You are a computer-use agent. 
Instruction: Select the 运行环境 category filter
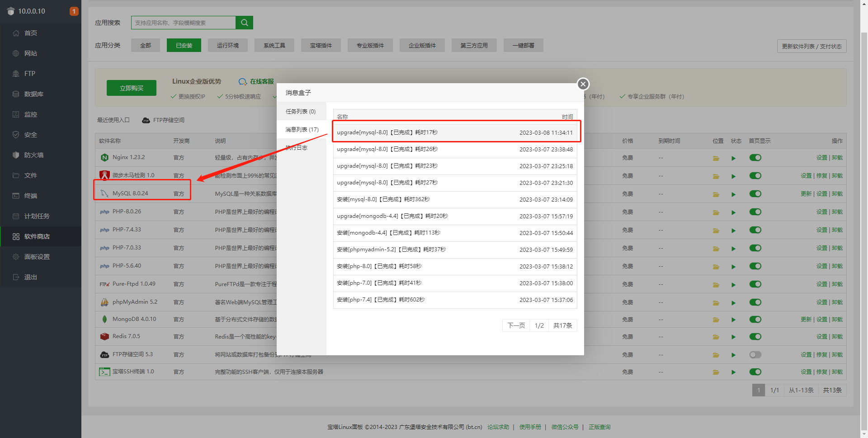tap(228, 45)
